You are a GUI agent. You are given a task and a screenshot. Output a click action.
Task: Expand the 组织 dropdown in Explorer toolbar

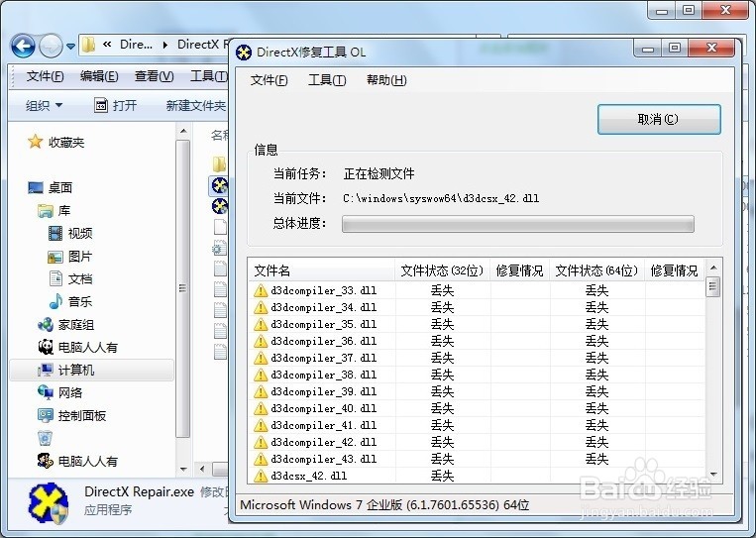(44, 105)
